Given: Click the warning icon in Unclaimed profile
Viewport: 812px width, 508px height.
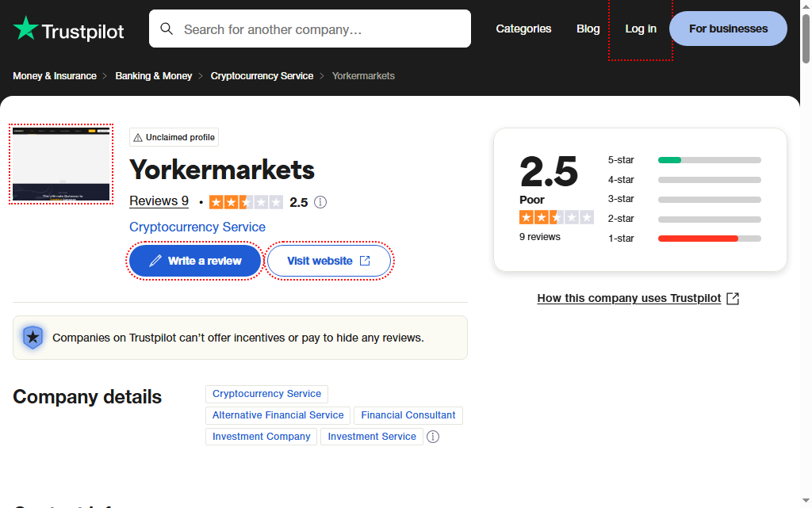Looking at the screenshot, I should [x=138, y=138].
